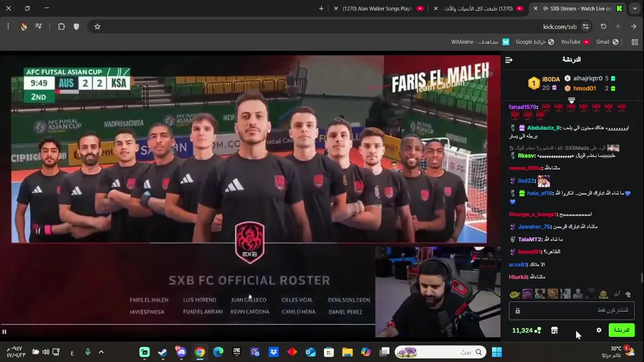644x362 pixels.
Task: Open the browser extensions puzzle icon
Action: [61, 27]
